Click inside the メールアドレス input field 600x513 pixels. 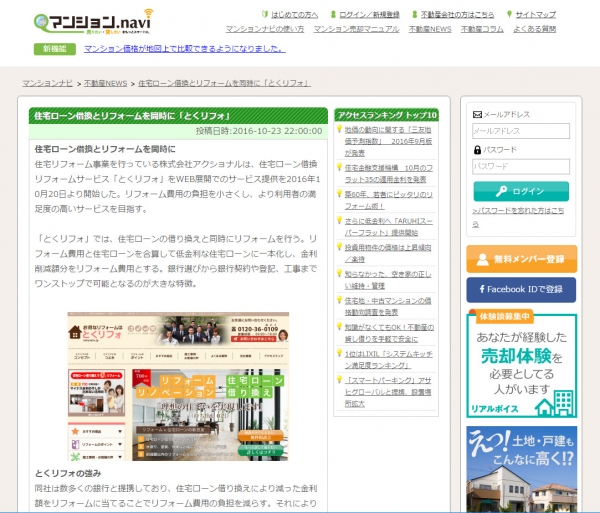(520, 131)
